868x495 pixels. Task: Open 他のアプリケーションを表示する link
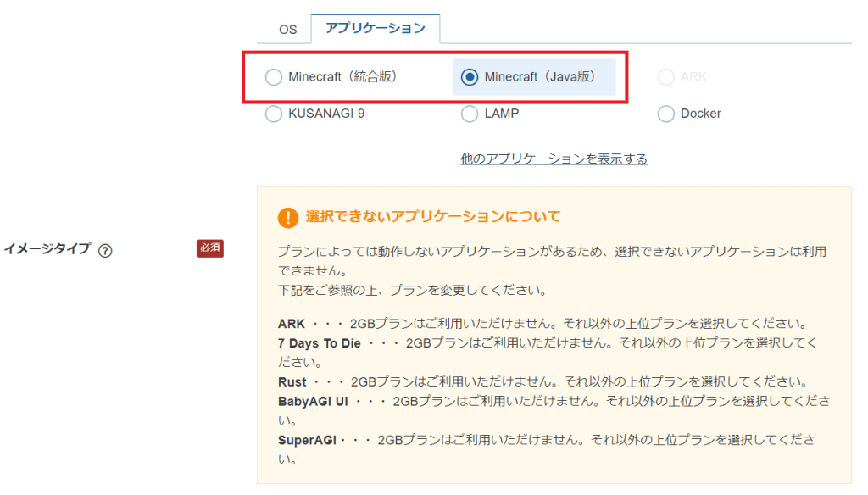(x=554, y=159)
